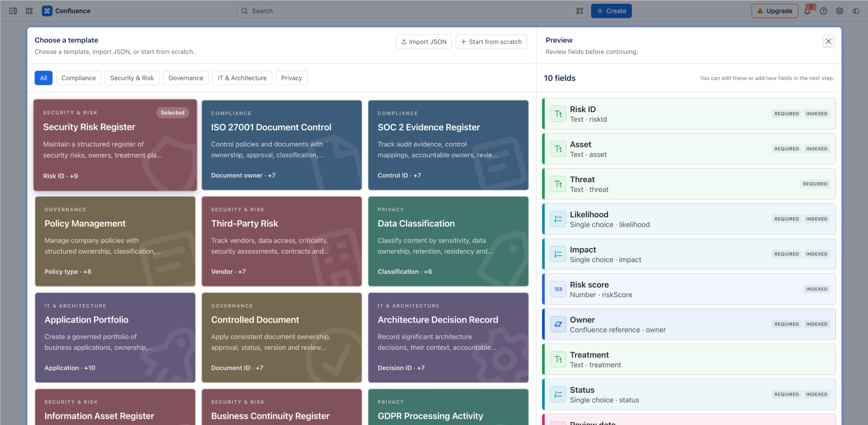The width and height of the screenshot is (868, 425).
Task: Click the 'Single choice · likelihood' text
Action: (610, 225)
